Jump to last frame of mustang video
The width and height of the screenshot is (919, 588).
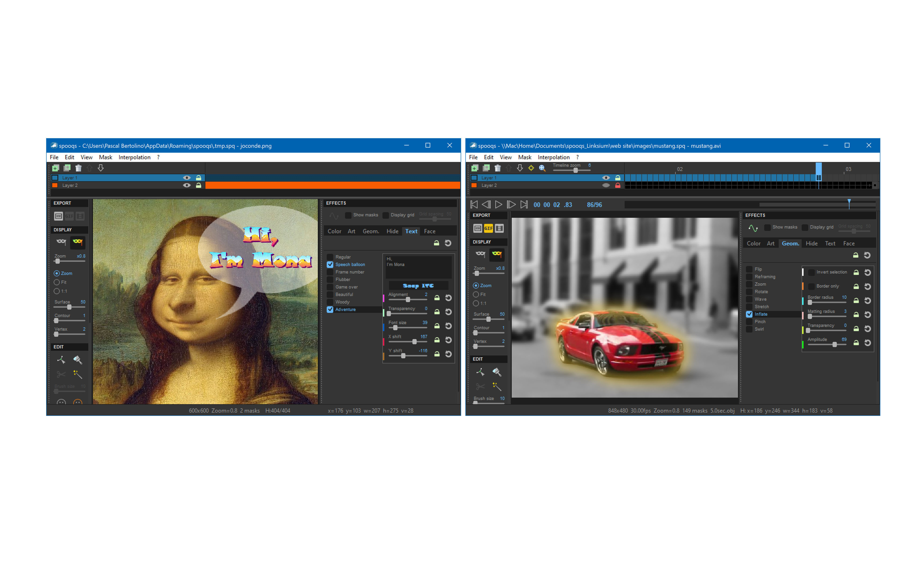pyautogui.click(x=524, y=205)
